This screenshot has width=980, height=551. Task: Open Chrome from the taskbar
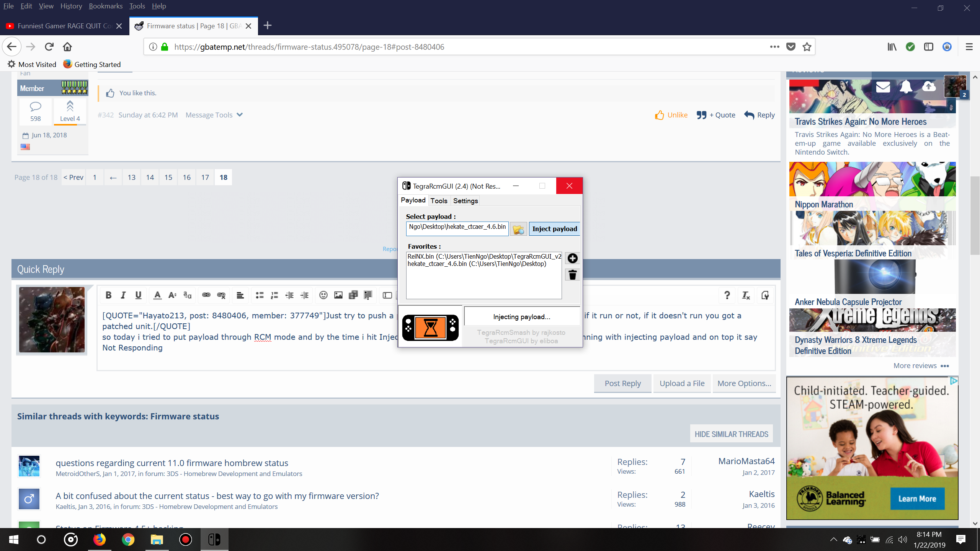coord(128,540)
